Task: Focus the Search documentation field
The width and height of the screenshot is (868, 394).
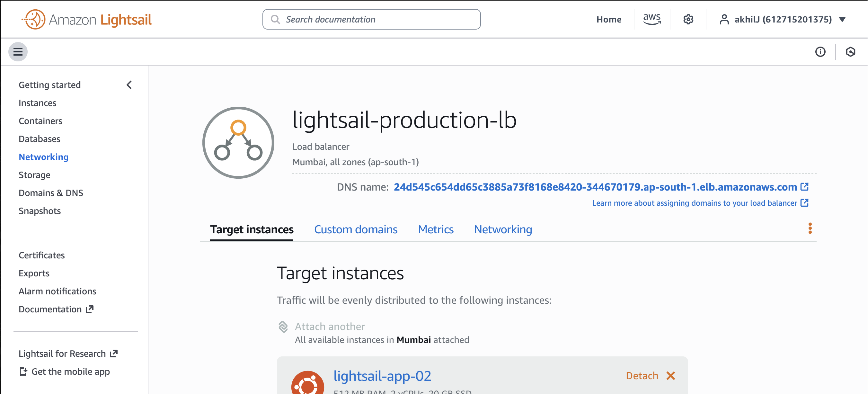Action: tap(371, 19)
